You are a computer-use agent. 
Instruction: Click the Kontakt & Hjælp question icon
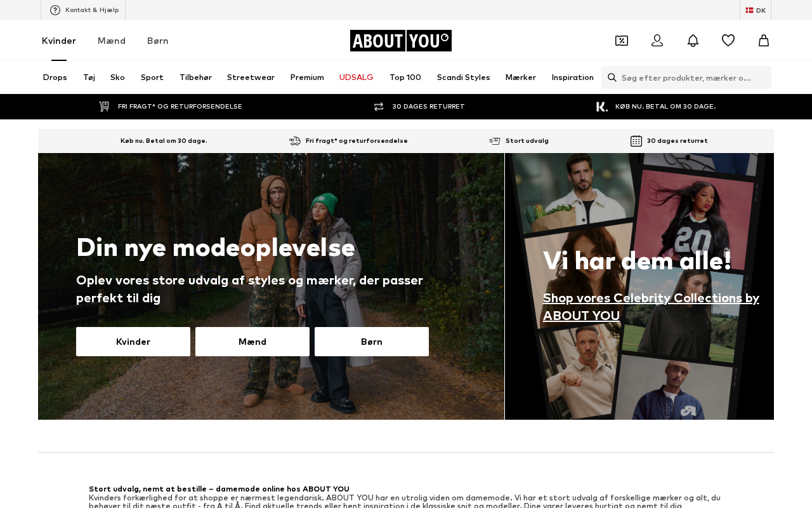pos(55,10)
